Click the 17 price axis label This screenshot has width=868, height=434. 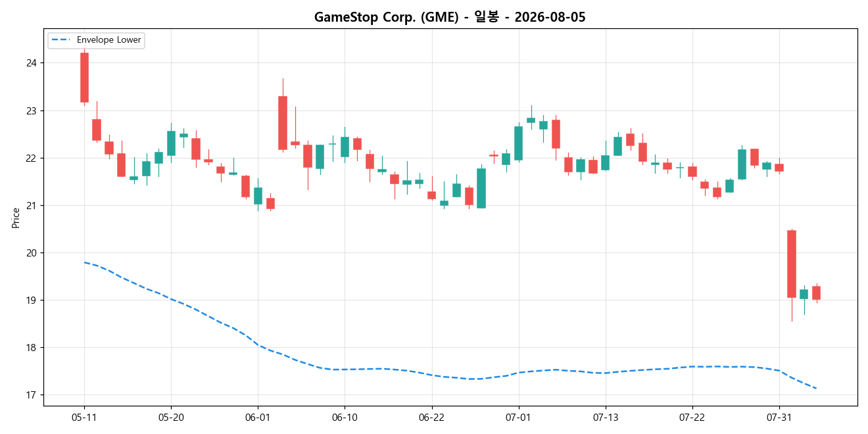pos(32,395)
